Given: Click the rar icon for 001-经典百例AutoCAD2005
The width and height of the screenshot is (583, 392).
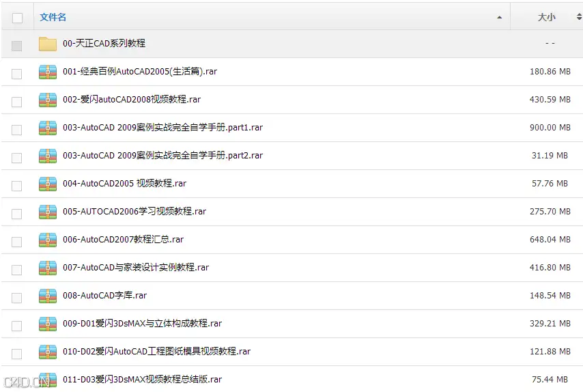Looking at the screenshot, I should pos(48,72).
